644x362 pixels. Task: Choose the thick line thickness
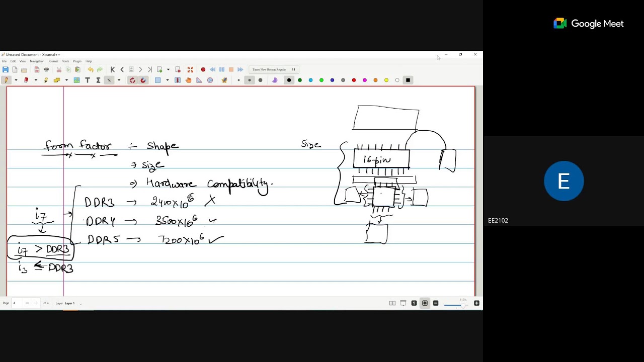click(x=260, y=80)
